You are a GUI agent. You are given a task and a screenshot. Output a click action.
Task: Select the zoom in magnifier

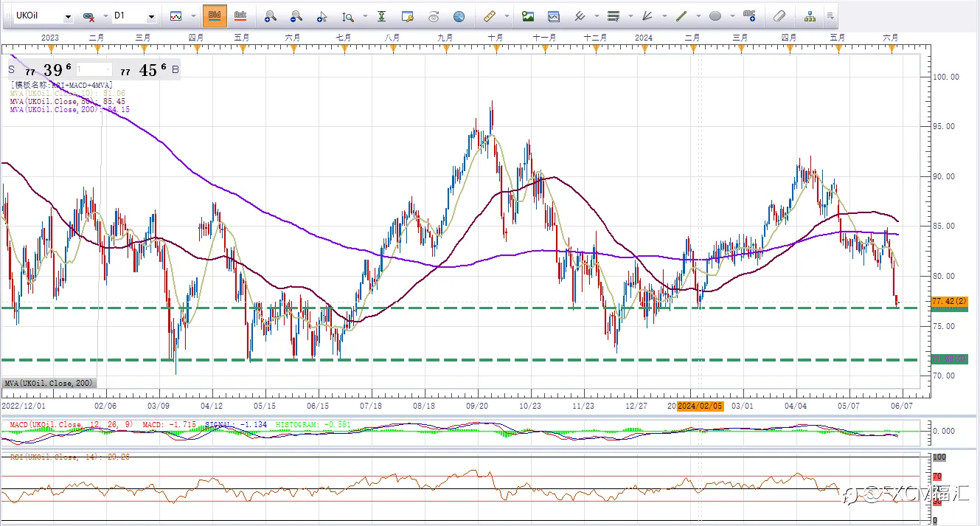pyautogui.click(x=271, y=15)
